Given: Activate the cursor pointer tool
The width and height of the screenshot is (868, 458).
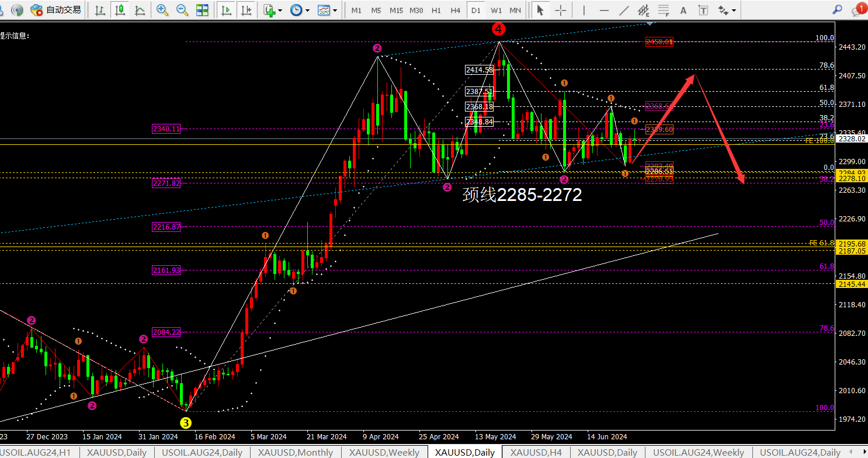Looking at the screenshot, I should tap(540, 10).
